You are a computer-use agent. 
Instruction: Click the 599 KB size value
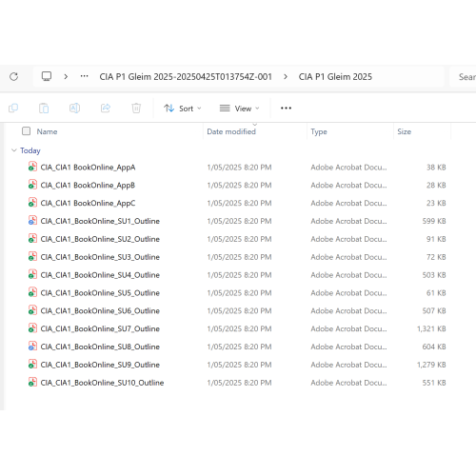click(x=434, y=221)
